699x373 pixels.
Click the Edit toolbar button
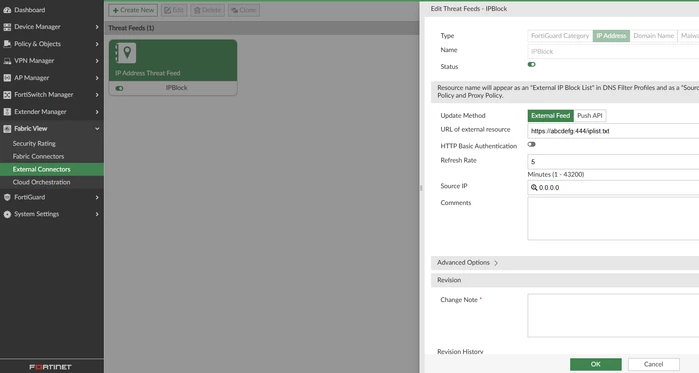tap(174, 10)
